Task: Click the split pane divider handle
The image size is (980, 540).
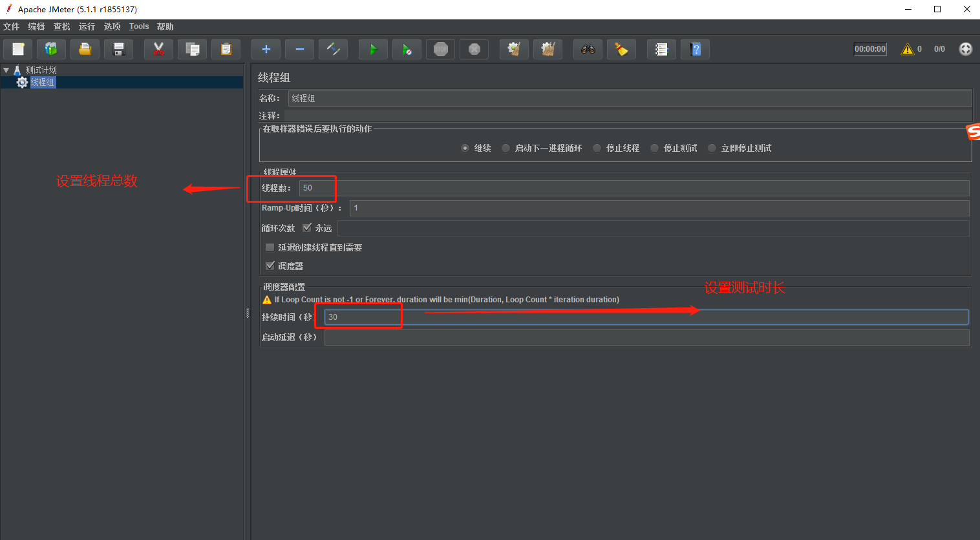Action: pyautogui.click(x=248, y=313)
